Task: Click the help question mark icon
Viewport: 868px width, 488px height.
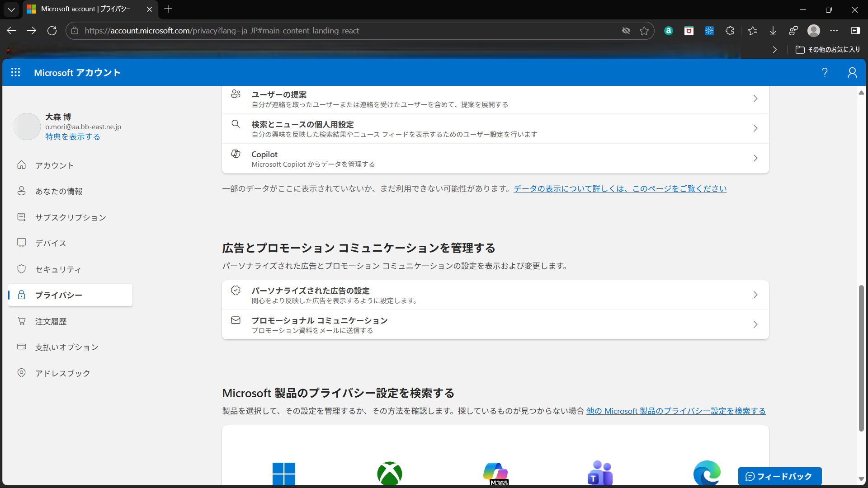Action: click(825, 72)
